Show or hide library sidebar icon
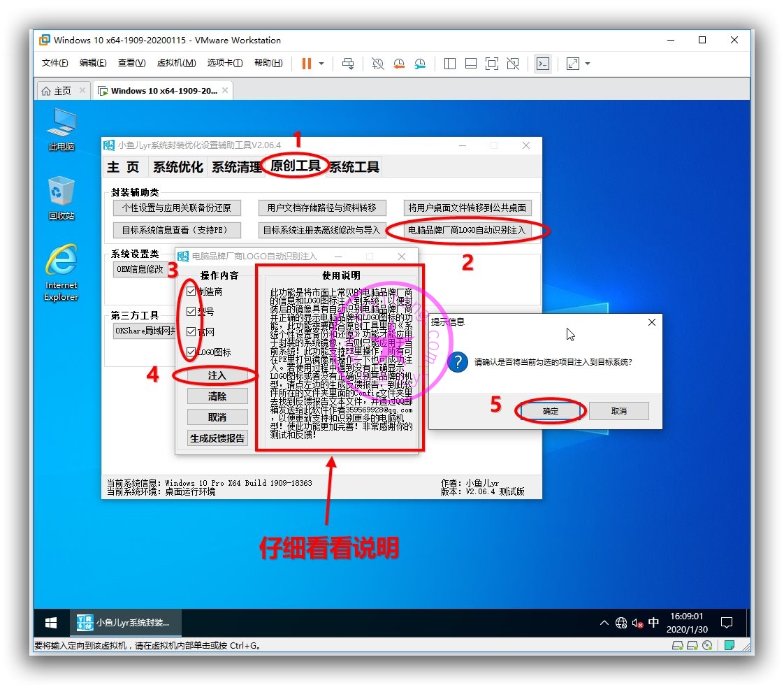Screen dimensions: 784x685 click(450, 64)
